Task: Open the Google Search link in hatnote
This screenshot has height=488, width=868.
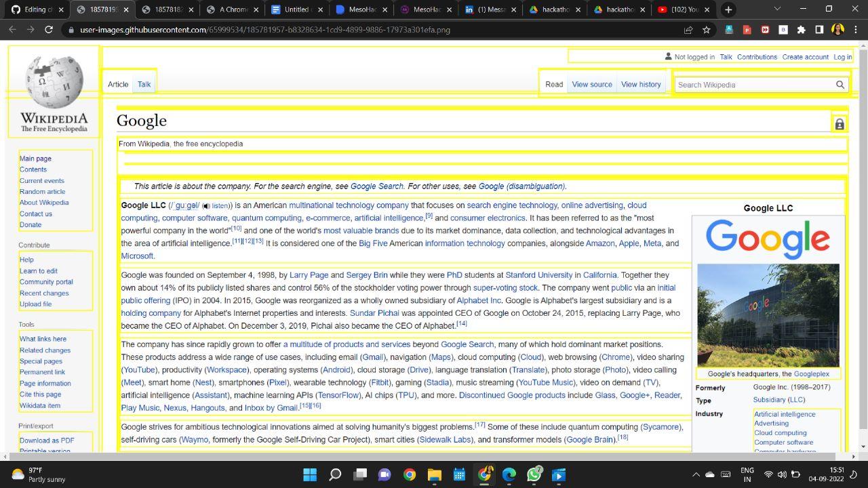Action: (x=377, y=186)
